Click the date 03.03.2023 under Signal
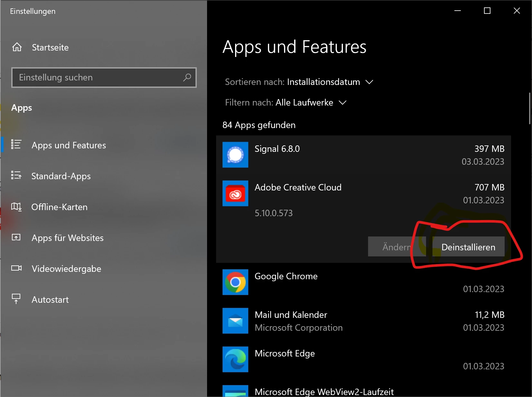The width and height of the screenshot is (532, 397). pos(483,162)
